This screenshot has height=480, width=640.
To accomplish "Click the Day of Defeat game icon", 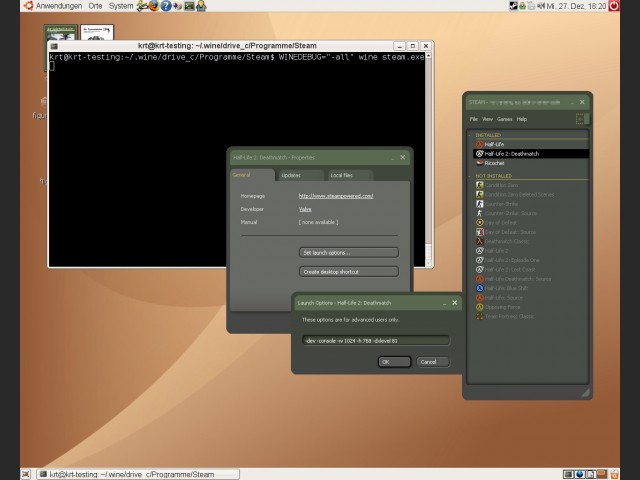I will click(x=480, y=222).
